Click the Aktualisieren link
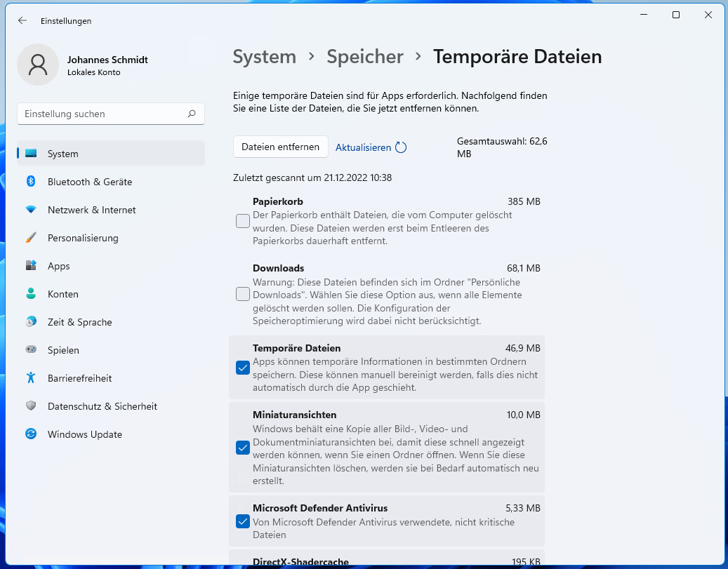728x569 pixels. 363,147
